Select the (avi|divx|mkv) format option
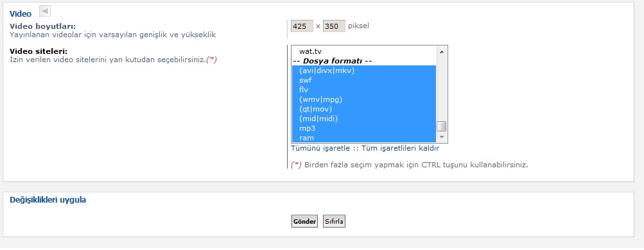 (x=364, y=71)
